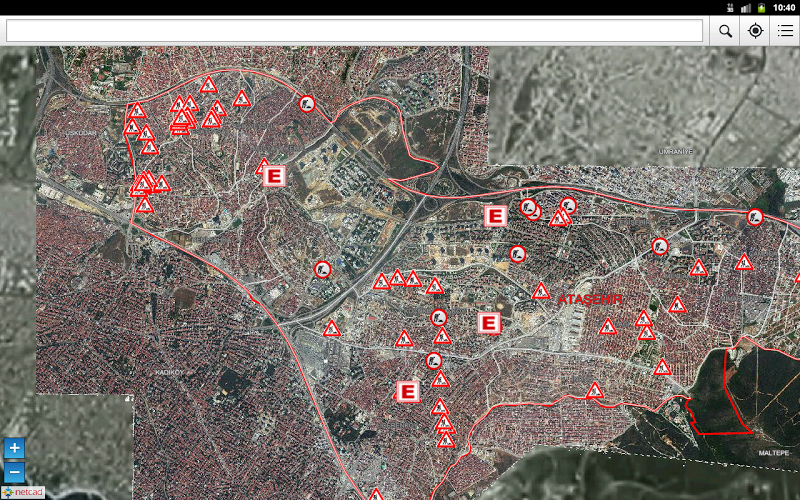Zoom in with the plus button

pyautogui.click(x=15, y=449)
